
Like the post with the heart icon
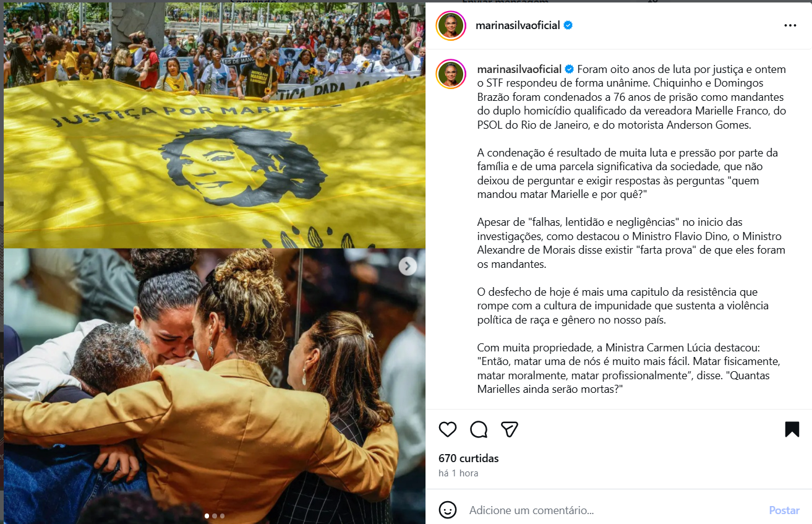click(x=447, y=429)
